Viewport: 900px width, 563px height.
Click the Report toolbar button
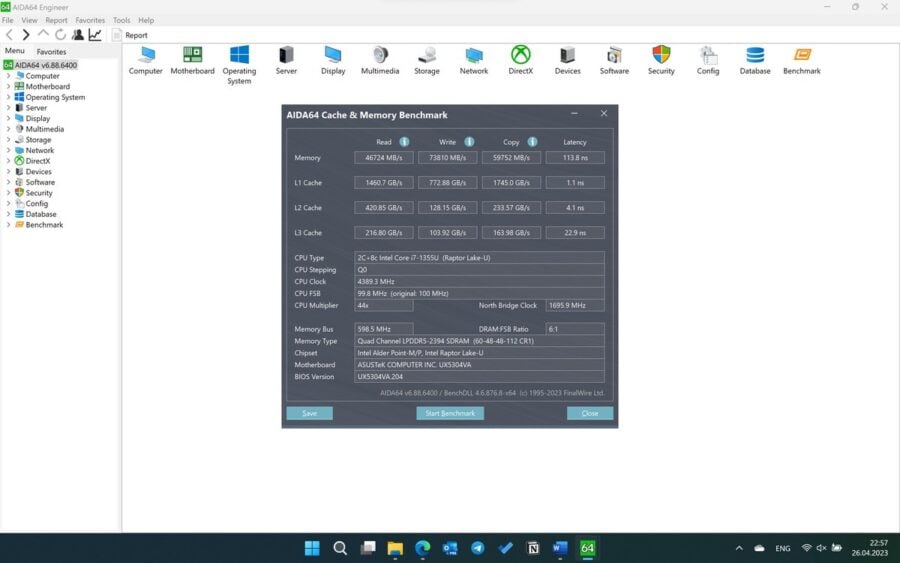click(x=130, y=35)
